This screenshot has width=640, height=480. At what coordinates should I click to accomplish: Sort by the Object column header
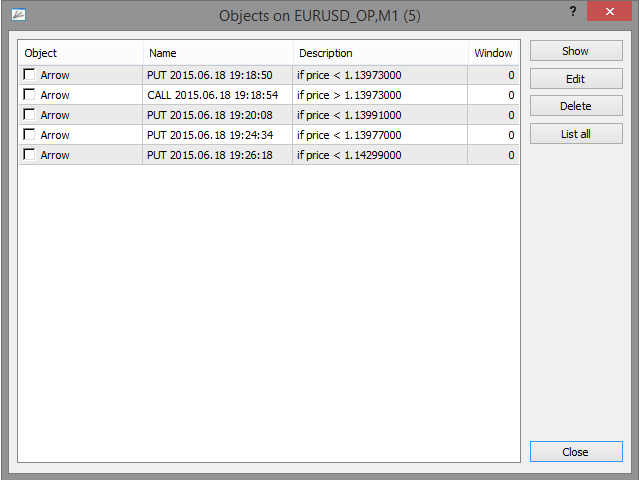coord(81,53)
